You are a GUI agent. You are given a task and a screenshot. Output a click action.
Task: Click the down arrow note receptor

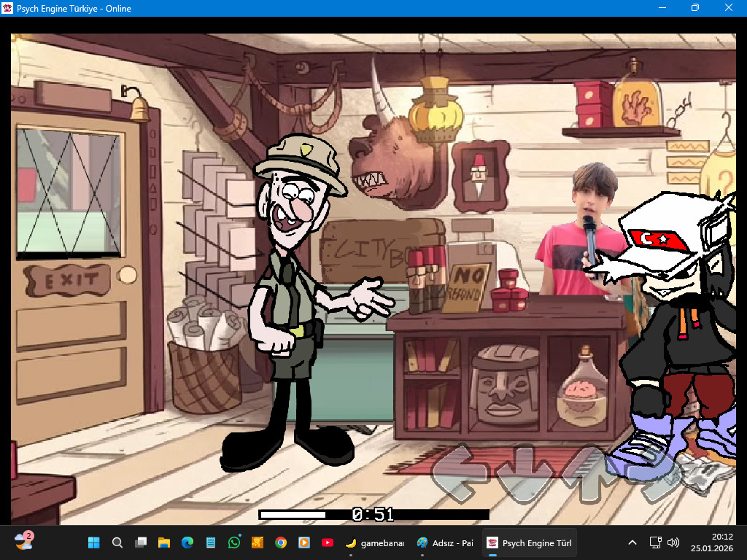pyautogui.click(x=524, y=474)
